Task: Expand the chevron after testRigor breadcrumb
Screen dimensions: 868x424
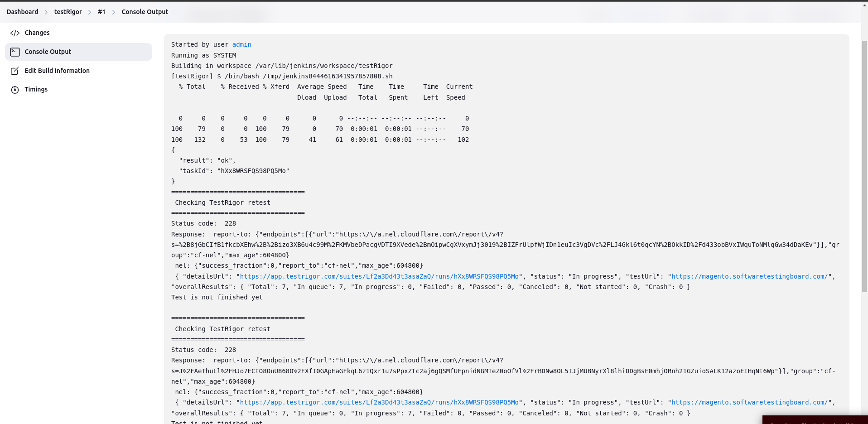Action: (90, 12)
